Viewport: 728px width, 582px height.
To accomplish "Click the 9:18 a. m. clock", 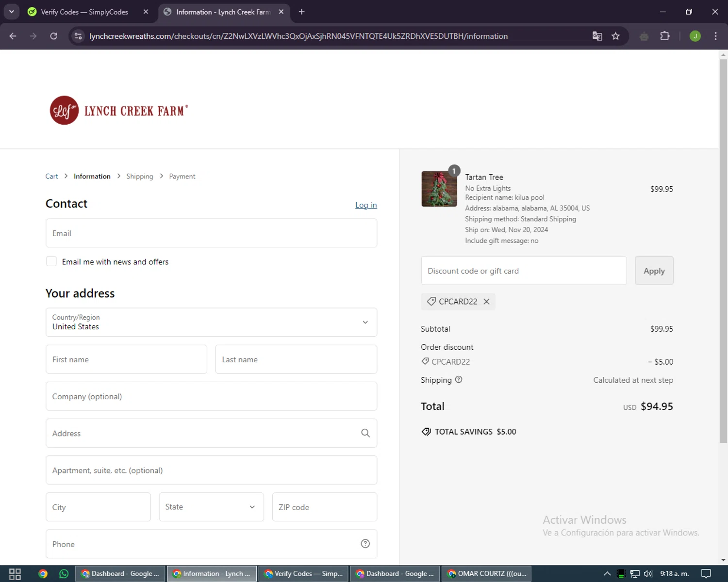I will (x=675, y=574).
